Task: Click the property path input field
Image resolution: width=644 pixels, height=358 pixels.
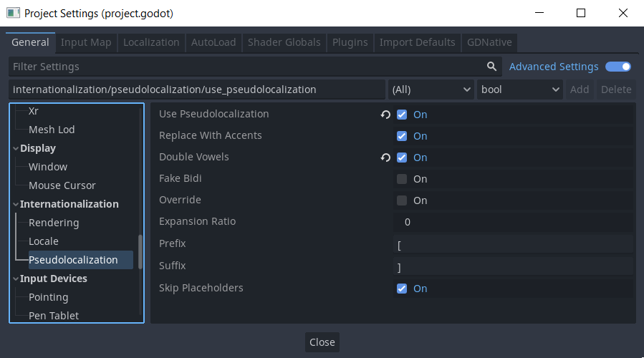Action: coord(197,89)
